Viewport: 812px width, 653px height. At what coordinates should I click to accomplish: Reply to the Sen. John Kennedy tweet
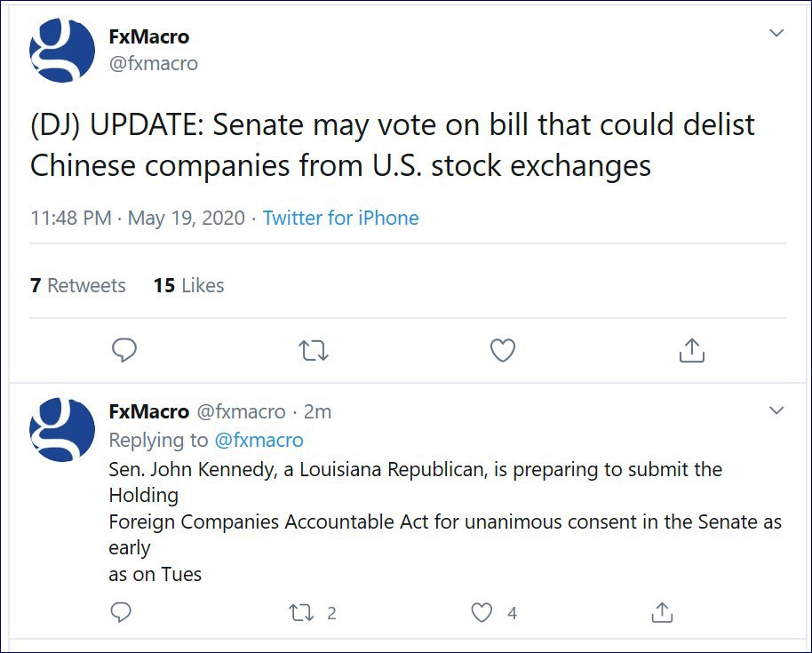121,612
